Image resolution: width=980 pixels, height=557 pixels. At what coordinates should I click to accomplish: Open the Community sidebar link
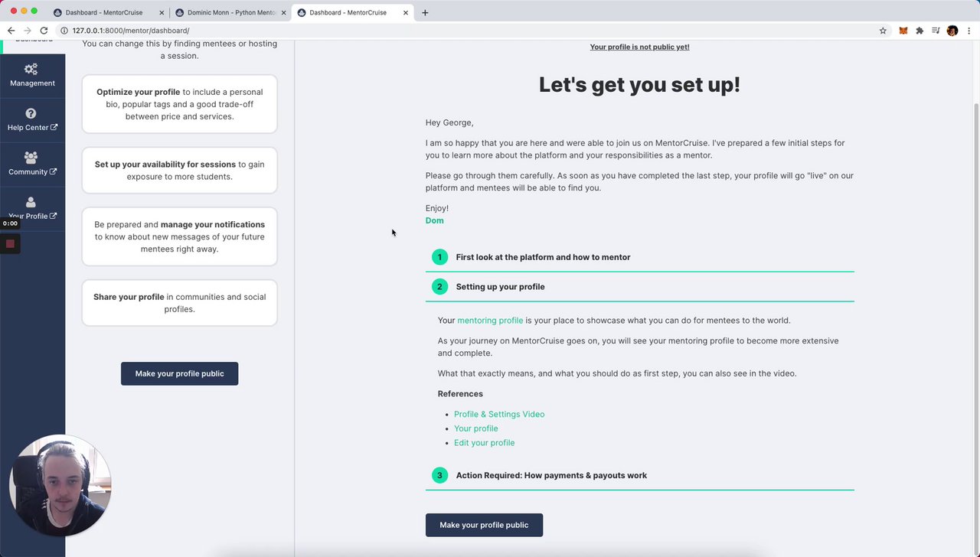pyautogui.click(x=32, y=164)
